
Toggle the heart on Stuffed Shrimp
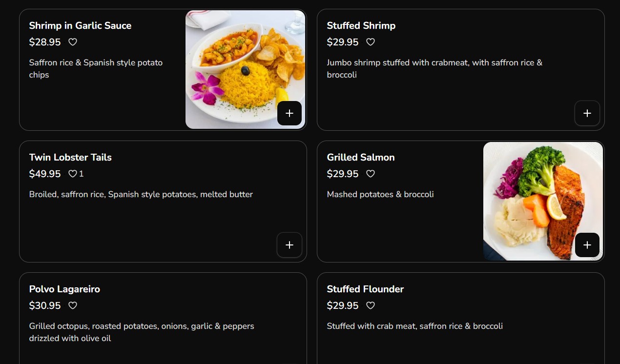(371, 42)
